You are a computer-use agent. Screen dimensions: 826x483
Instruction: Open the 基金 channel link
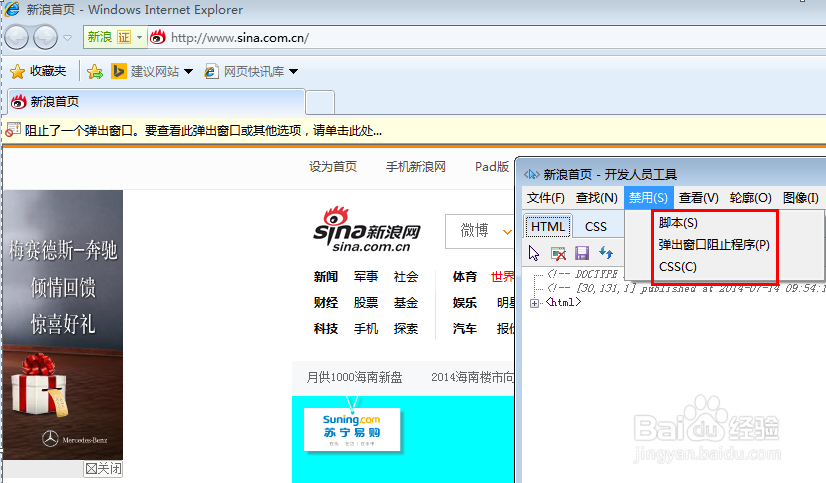(406, 303)
